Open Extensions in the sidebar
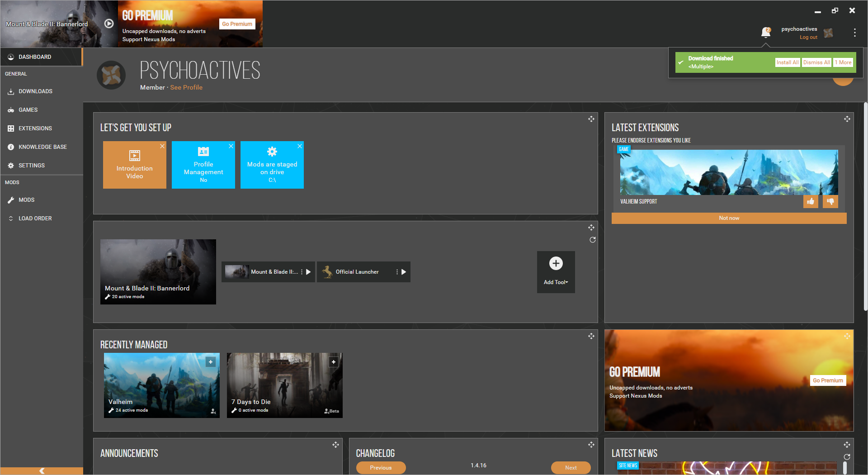This screenshot has height=475, width=868. (42, 128)
